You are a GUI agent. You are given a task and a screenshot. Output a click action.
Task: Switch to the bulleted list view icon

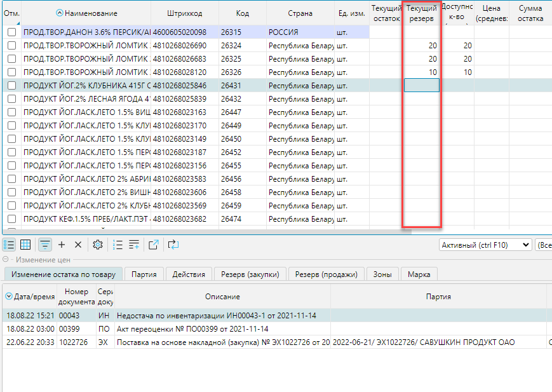pos(9,245)
